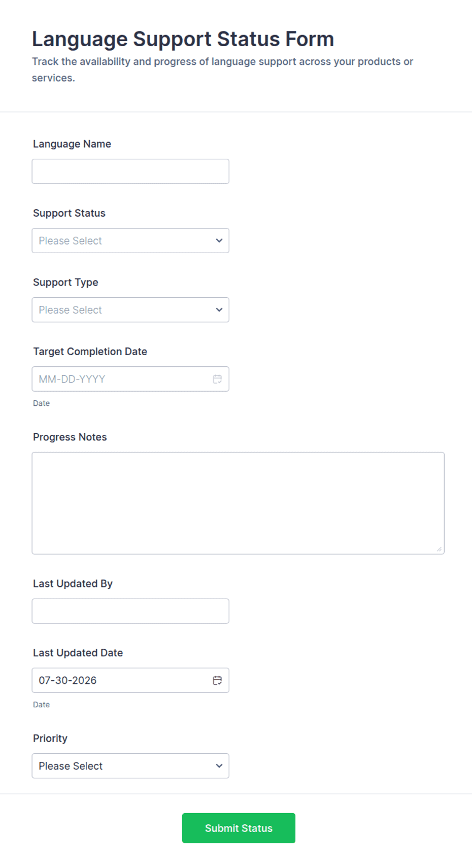Click inside the Progress Notes text area
Viewport: 472px width, 868px height.
coord(238,503)
